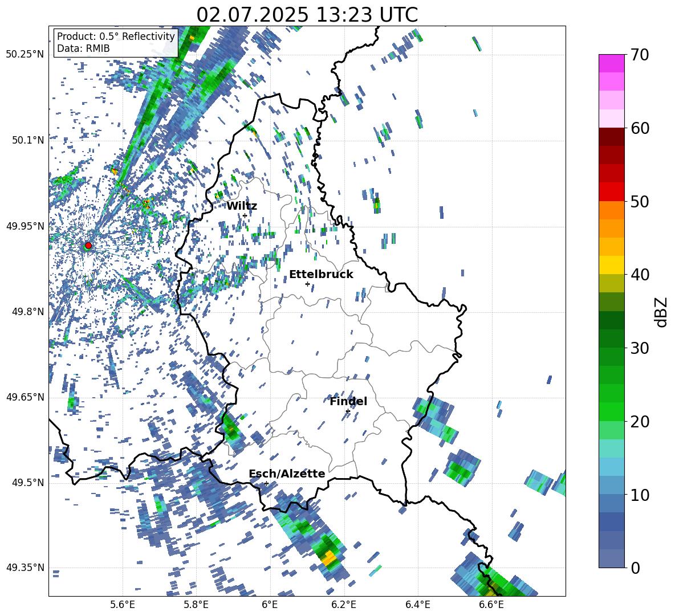The height and width of the screenshot is (616, 675).
Task: Click the 5.6°E longitude label
Action: 123,605
